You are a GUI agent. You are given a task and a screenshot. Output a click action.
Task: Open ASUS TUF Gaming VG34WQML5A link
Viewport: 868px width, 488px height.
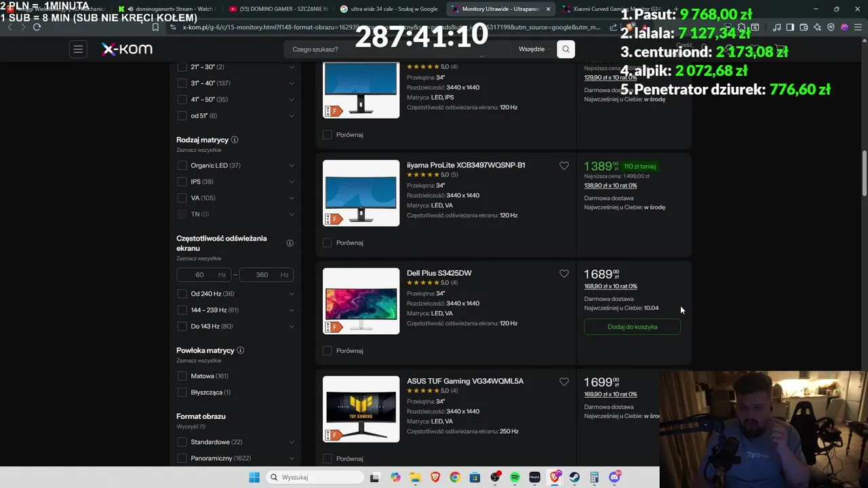465,381
